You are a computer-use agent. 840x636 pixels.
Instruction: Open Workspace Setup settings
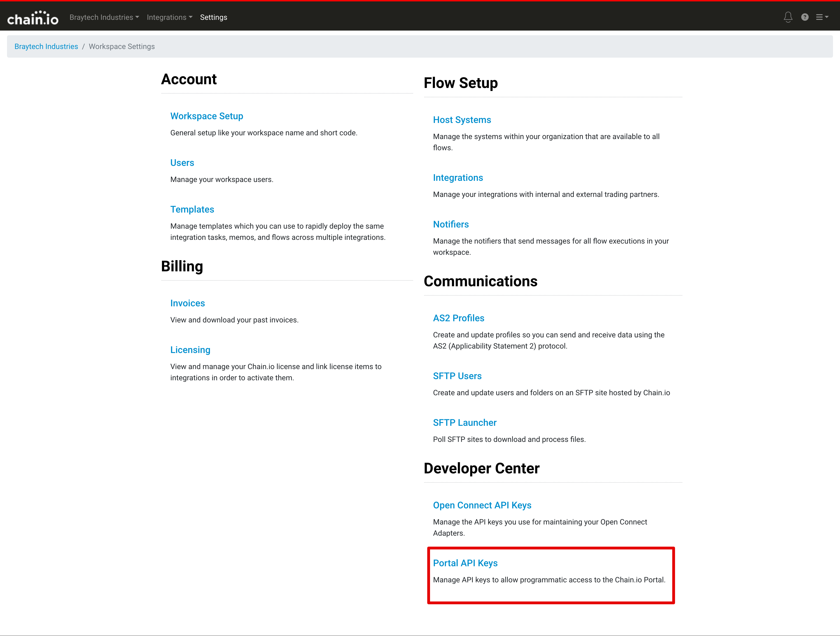[x=206, y=116]
